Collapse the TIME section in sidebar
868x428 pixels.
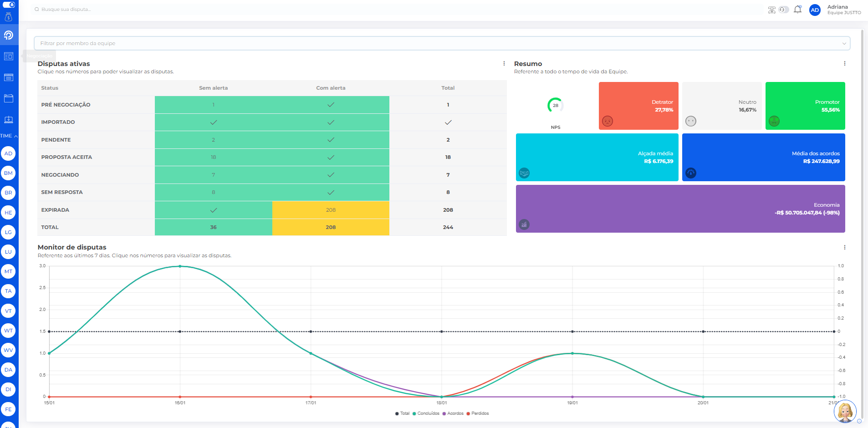pyautogui.click(x=9, y=136)
